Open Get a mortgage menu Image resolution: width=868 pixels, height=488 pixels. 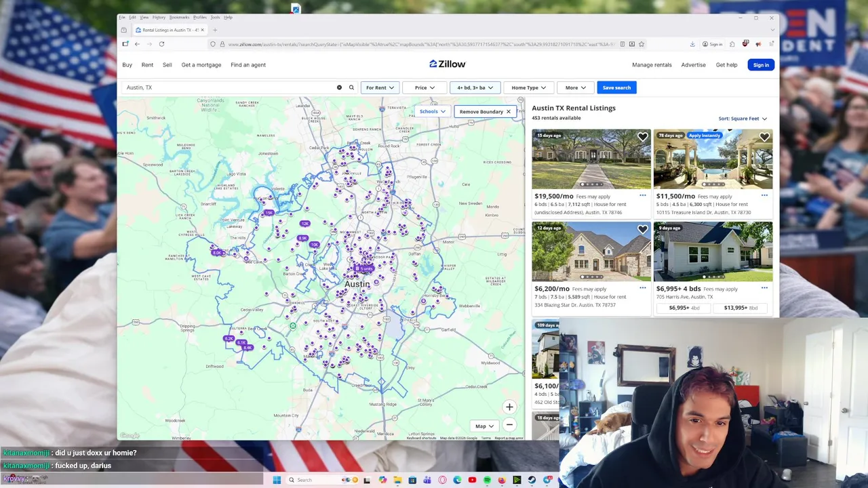coord(201,65)
